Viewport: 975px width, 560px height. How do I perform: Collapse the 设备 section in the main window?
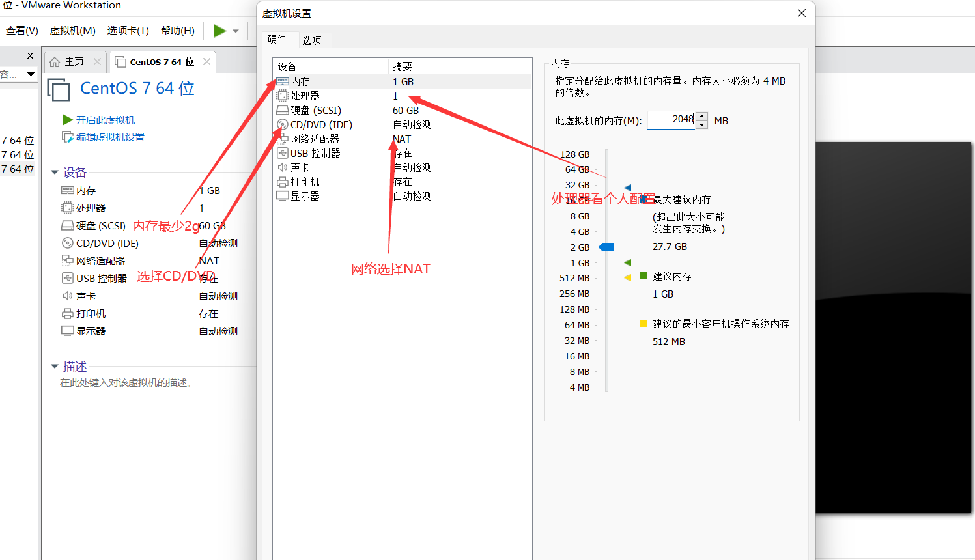[55, 173]
